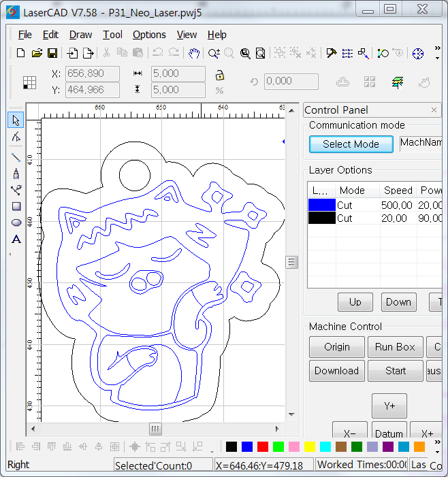Click the X position input field
The height and width of the screenshot is (477, 448).
click(x=93, y=74)
